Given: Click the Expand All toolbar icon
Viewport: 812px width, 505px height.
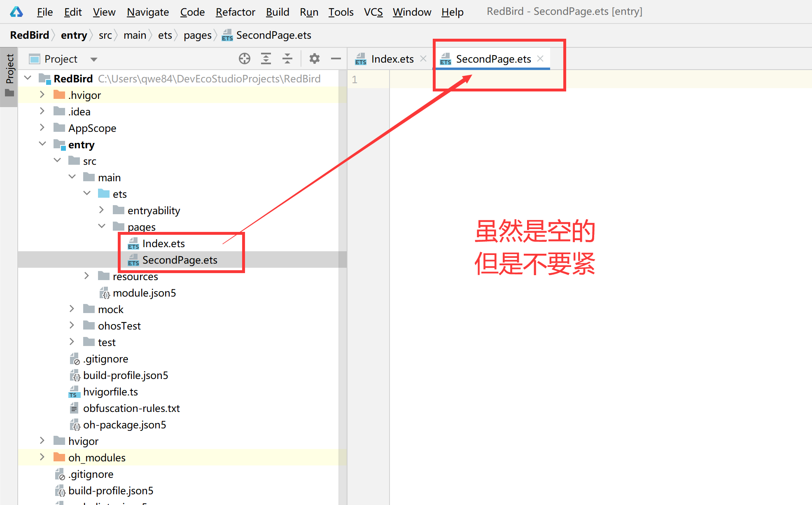Looking at the screenshot, I should coord(266,59).
